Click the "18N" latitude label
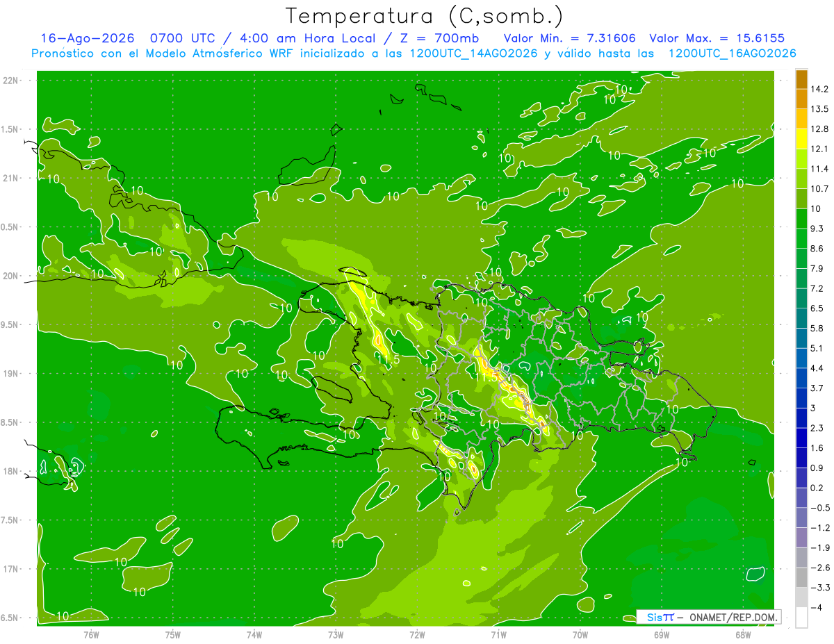 (x=11, y=471)
